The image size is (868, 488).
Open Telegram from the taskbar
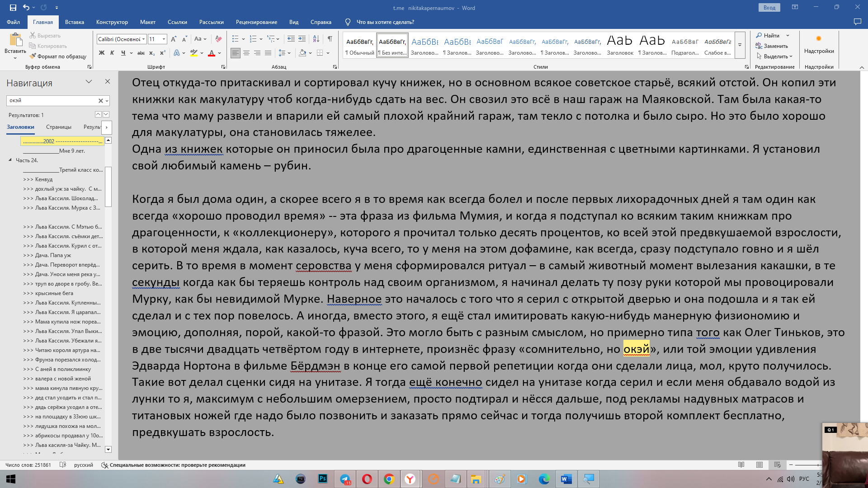click(345, 479)
